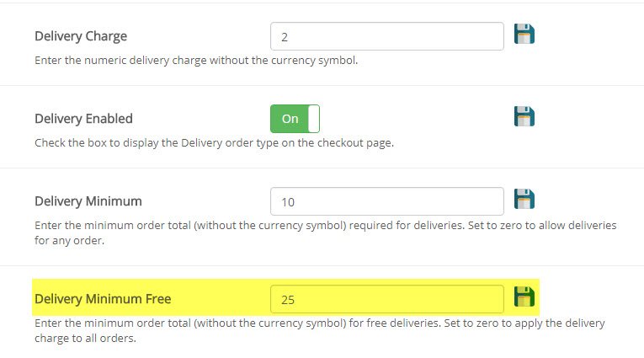Select the Delivery Minimum Free field showing 25
Image resolution: width=644 pixels, height=358 pixels.
click(x=386, y=298)
